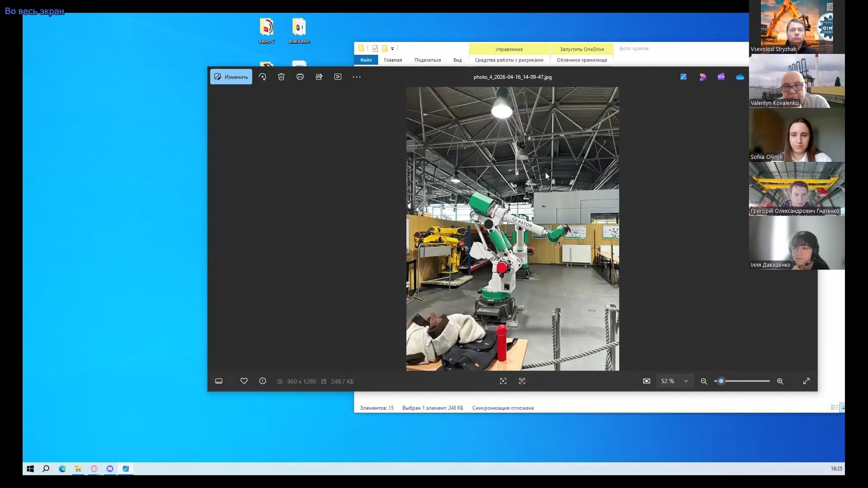Start slideshow with play icon

(338, 77)
